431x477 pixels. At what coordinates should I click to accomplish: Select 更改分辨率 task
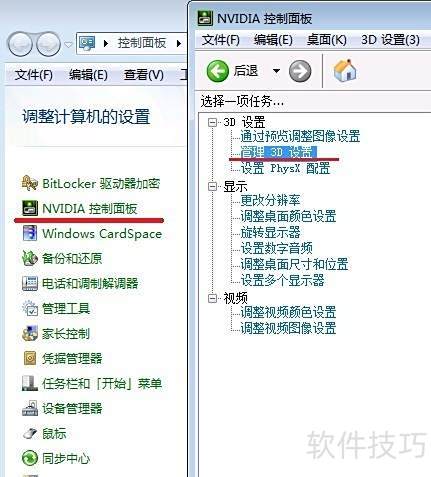(270, 200)
